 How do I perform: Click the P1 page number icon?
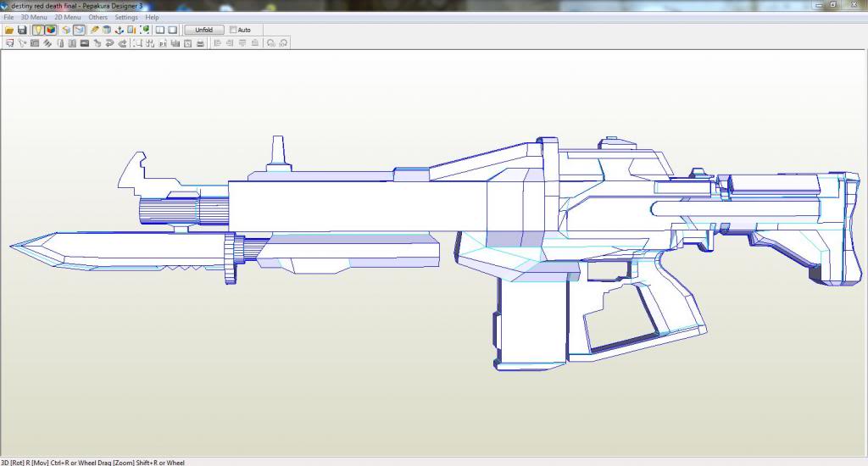pos(163,43)
